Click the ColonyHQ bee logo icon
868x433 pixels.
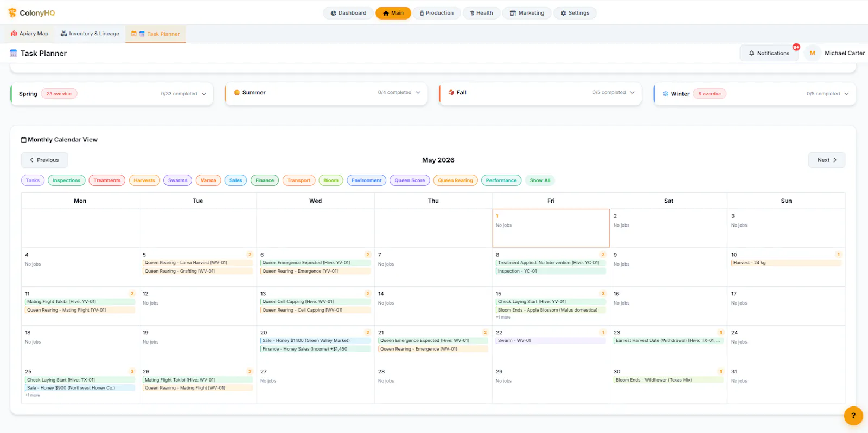12,12
